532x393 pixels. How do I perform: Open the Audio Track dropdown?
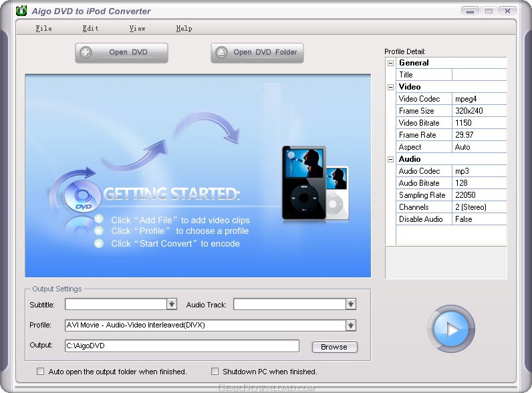tap(351, 304)
